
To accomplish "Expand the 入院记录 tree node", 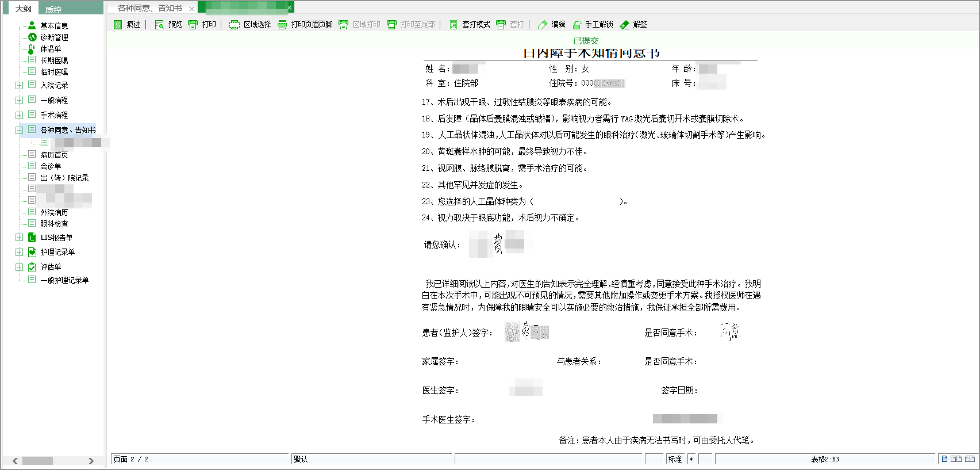I will 19,85.
